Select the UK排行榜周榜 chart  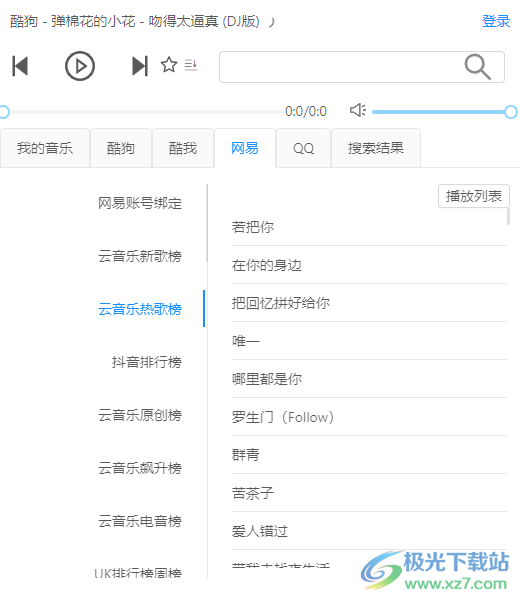click(138, 573)
